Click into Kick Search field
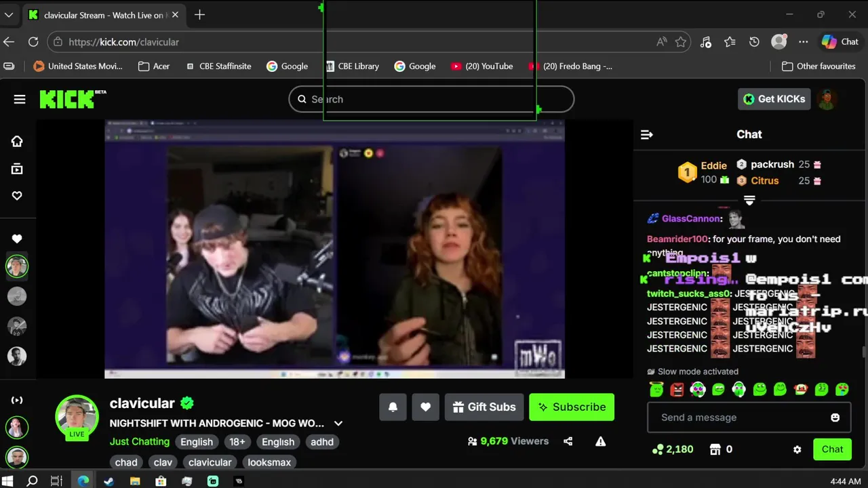This screenshot has width=868, height=488. coord(431,99)
